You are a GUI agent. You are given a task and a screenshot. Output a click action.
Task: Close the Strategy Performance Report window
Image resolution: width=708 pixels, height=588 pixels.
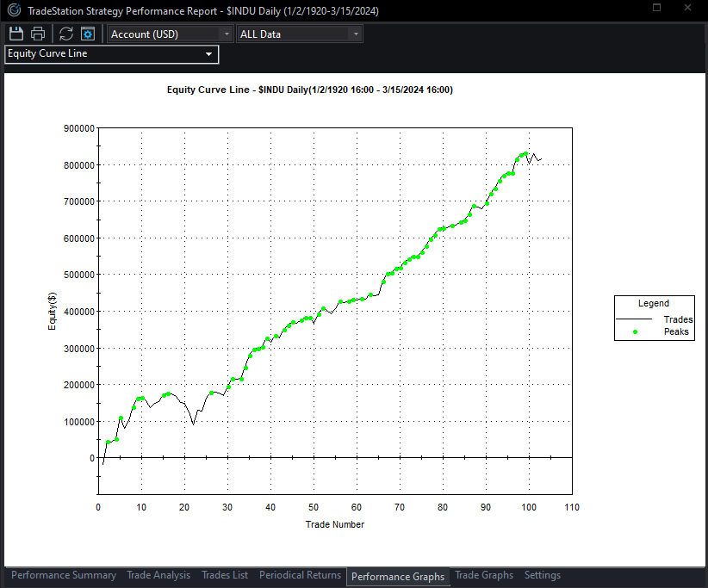tap(687, 8)
